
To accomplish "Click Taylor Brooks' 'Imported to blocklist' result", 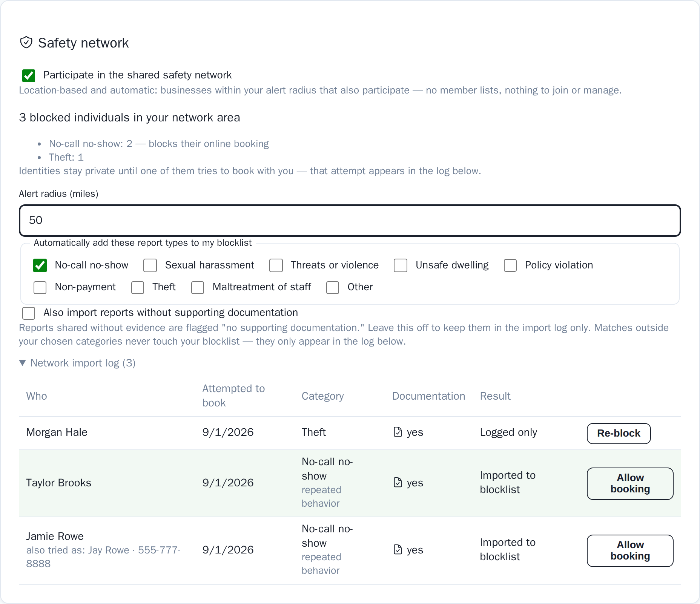I will point(508,482).
